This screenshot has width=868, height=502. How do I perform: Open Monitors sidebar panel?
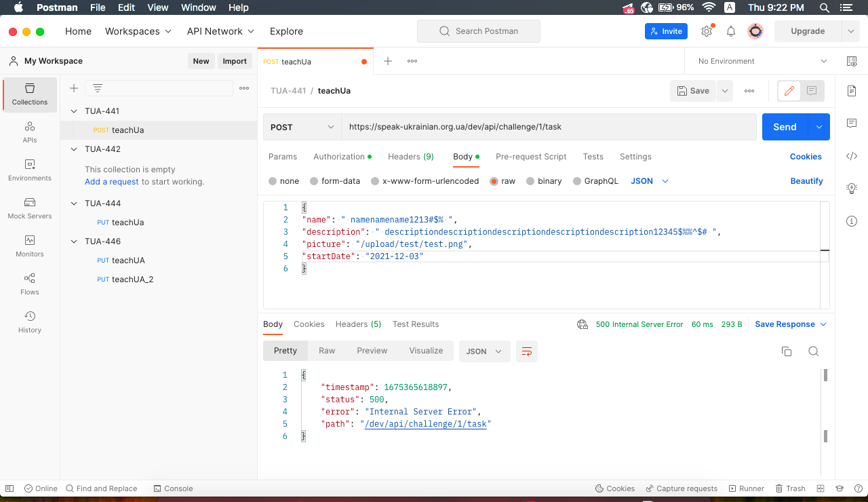(30, 246)
